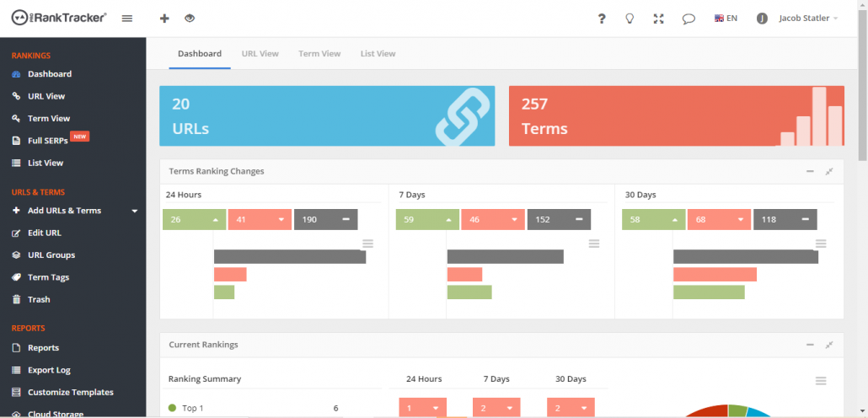Click the Term View key icon
The image size is (868, 418).
(x=16, y=119)
